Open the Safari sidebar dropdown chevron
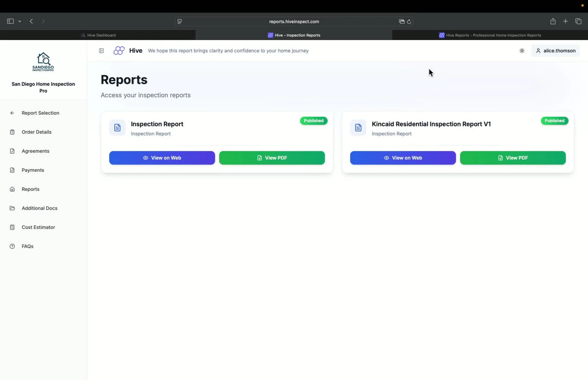 (x=20, y=21)
